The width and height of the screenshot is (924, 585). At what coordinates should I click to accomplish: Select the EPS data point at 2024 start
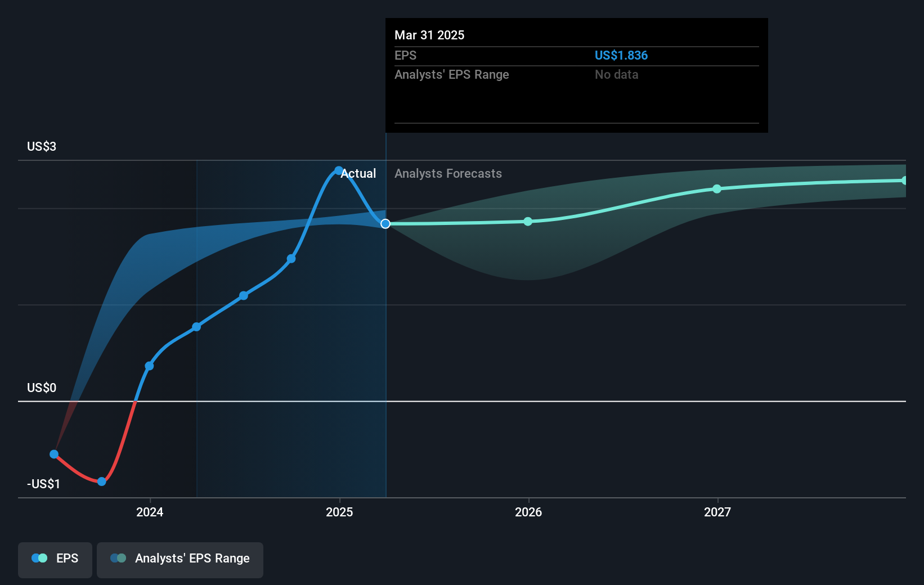(x=149, y=366)
